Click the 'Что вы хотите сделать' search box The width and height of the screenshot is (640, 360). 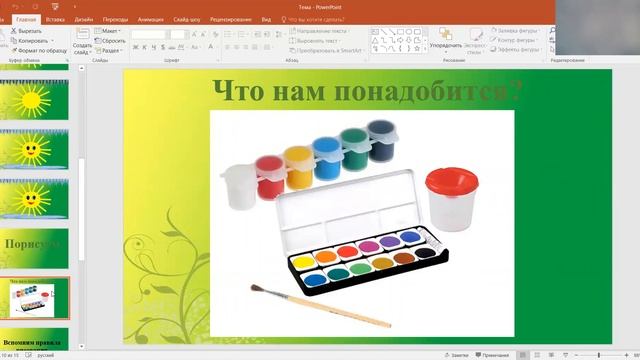pyautogui.click(x=313, y=20)
